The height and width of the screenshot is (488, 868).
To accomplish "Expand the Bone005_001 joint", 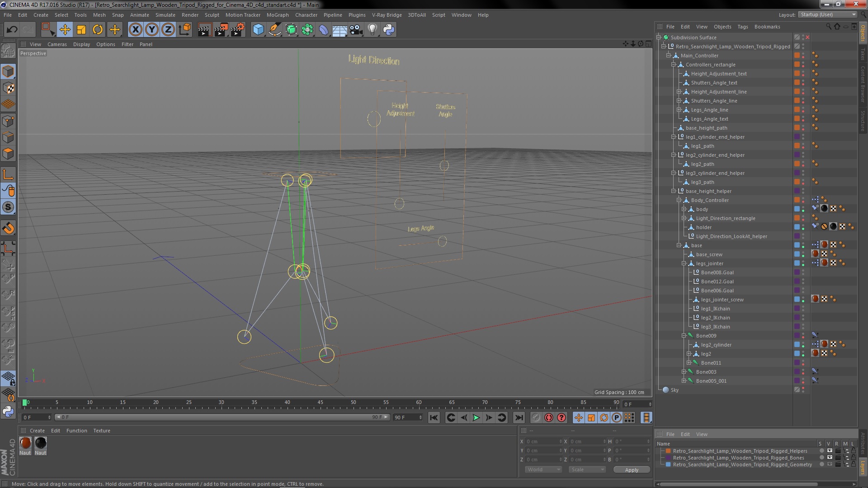I will [684, 381].
